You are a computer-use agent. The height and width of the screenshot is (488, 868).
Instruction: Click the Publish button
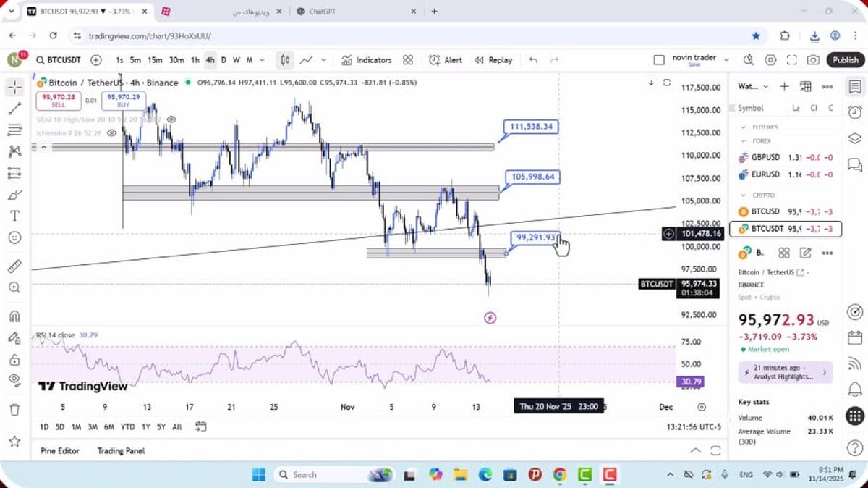(845, 60)
